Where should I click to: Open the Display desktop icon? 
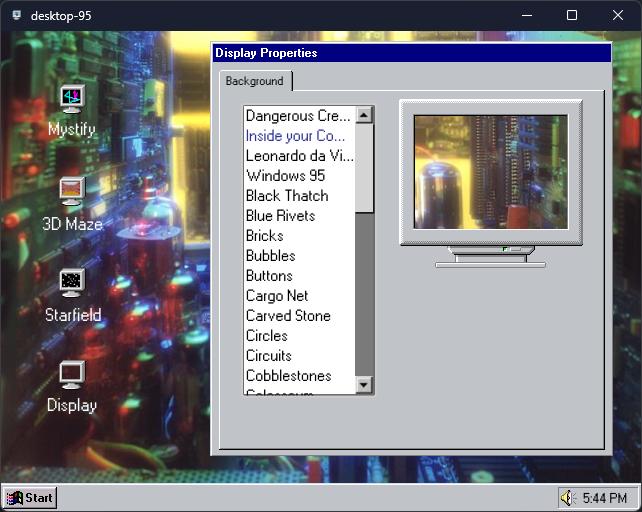pyautogui.click(x=72, y=387)
